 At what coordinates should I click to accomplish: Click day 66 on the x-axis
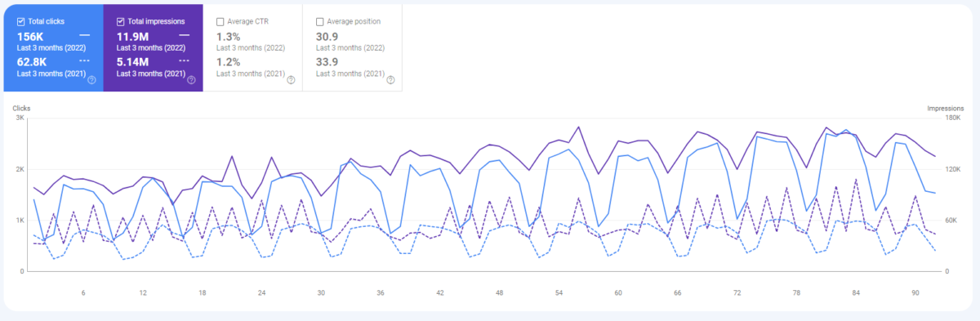point(678,292)
